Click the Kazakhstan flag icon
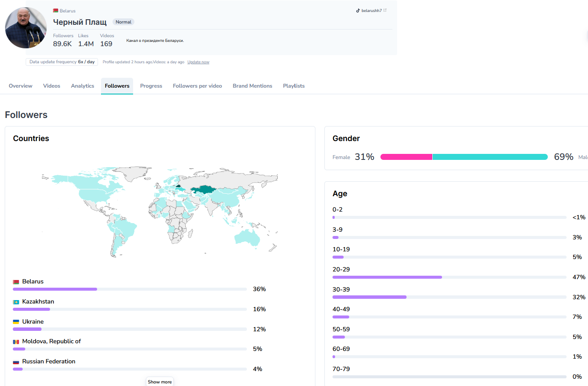 coord(16,302)
